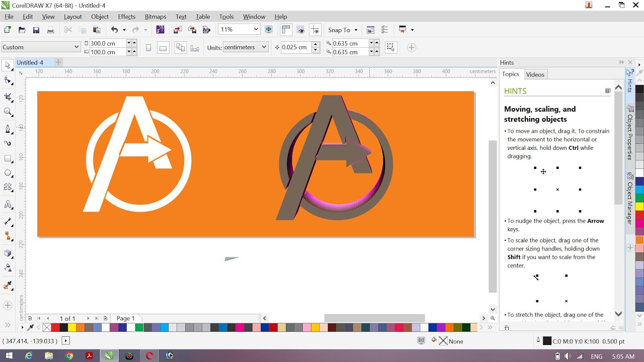Toggle Show Grid button
This screenshot has height=362, width=644.
click(301, 30)
